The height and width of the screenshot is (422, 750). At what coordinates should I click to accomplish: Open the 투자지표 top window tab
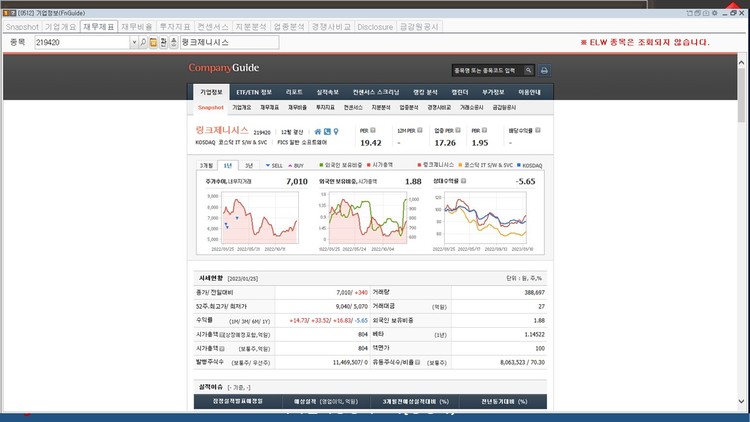pos(175,27)
